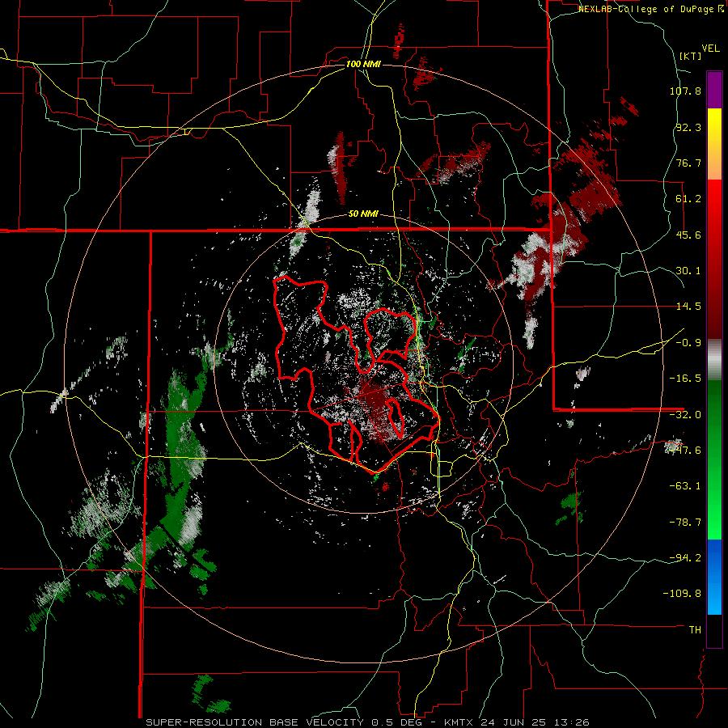Click the '[KT]' units label
Image resolution: width=728 pixels, height=728 pixels.
point(690,56)
